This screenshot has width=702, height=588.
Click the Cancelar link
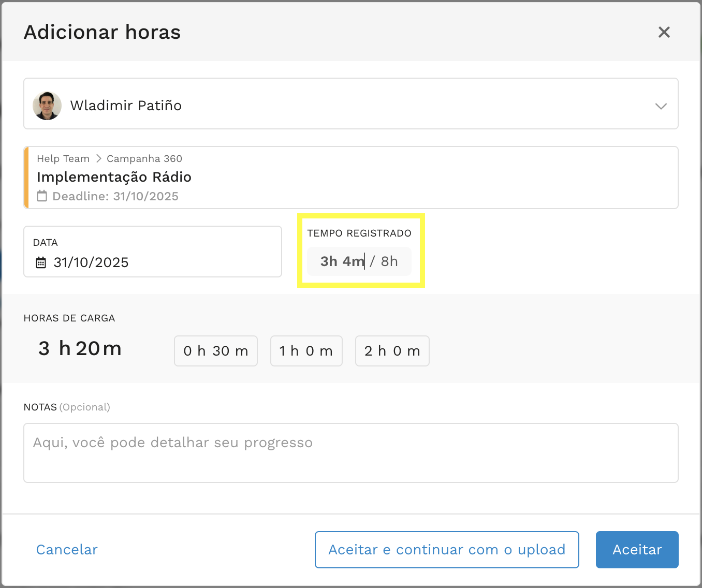click(x=67, y=550)
